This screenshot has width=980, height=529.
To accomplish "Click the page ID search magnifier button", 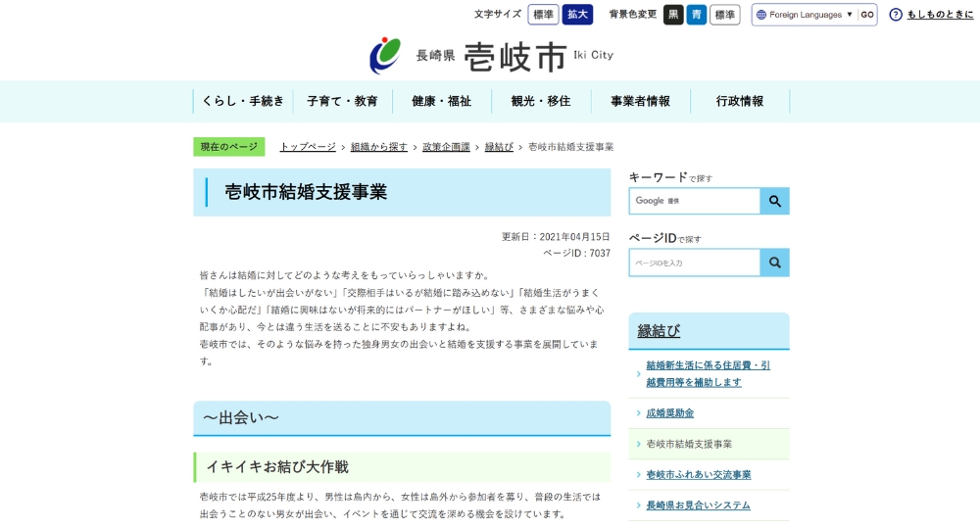I will 774,263.
